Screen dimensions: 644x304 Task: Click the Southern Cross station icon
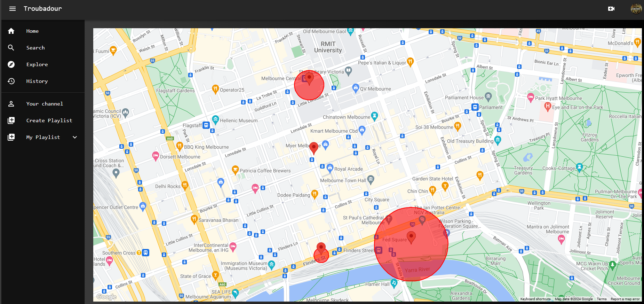[146, 253]
